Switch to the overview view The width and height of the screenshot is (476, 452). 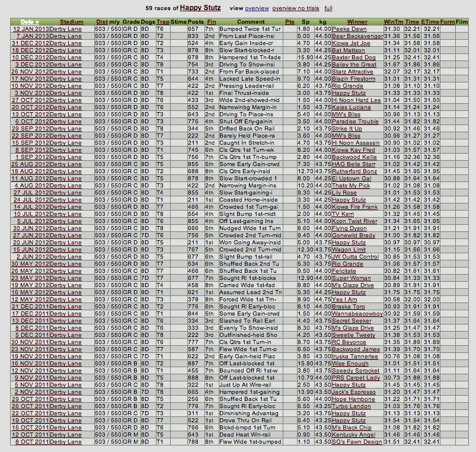[x=257, y=8]
